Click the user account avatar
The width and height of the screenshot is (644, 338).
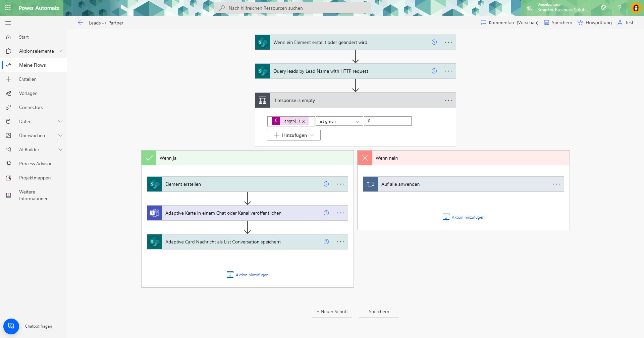tap(636, 8)
